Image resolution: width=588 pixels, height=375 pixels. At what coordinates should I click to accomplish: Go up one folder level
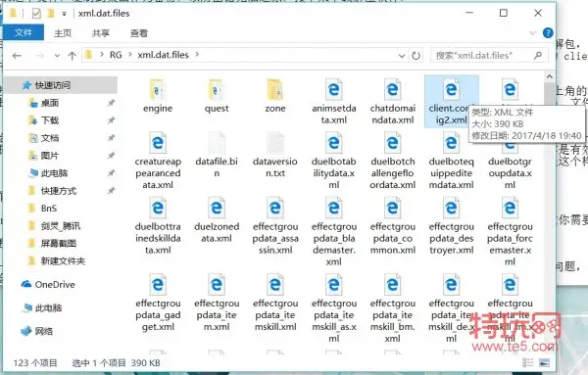point(72,56)
